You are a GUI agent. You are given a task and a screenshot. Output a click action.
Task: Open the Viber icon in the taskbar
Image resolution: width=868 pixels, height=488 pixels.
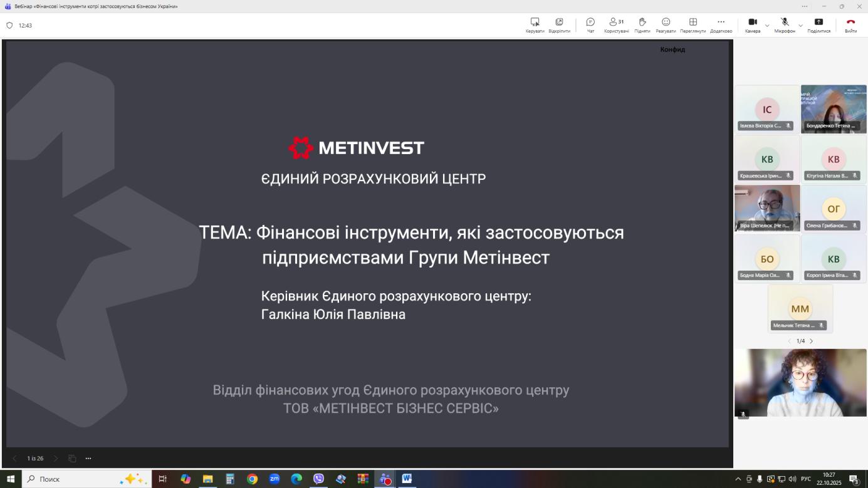[318, 479]
